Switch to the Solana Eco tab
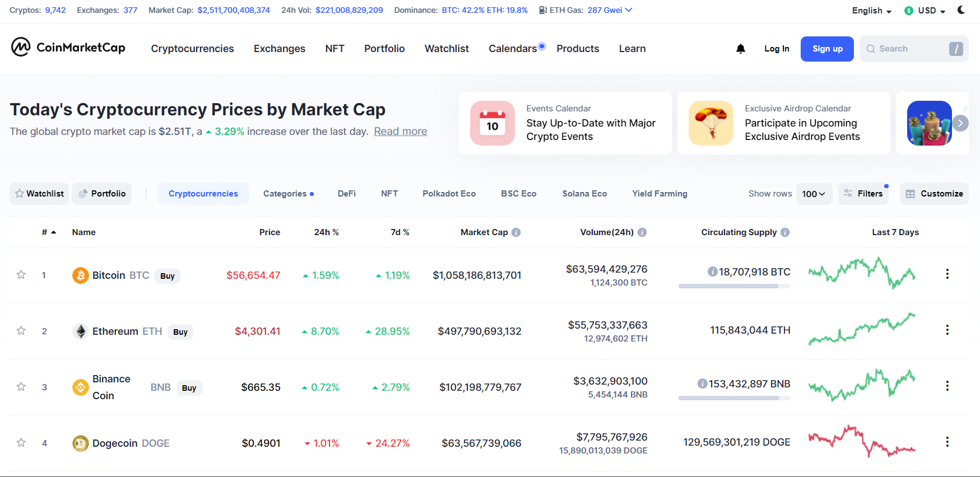Screen dimensions: 980x477 [584, 194]
